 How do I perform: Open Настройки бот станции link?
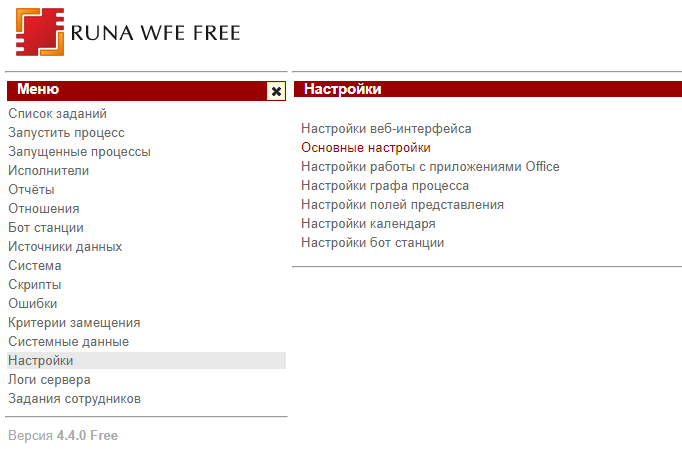pyautogui.click(x=373, y=243)
